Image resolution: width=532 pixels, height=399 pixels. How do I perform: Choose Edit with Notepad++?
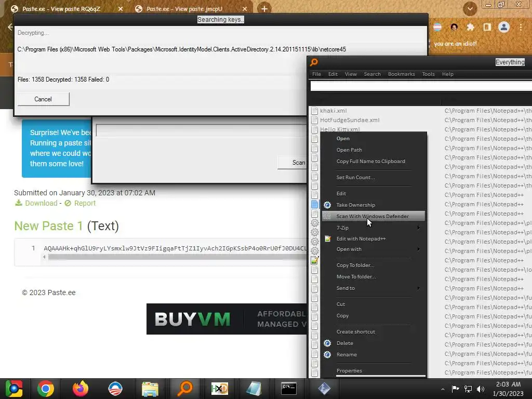[373, 239]
